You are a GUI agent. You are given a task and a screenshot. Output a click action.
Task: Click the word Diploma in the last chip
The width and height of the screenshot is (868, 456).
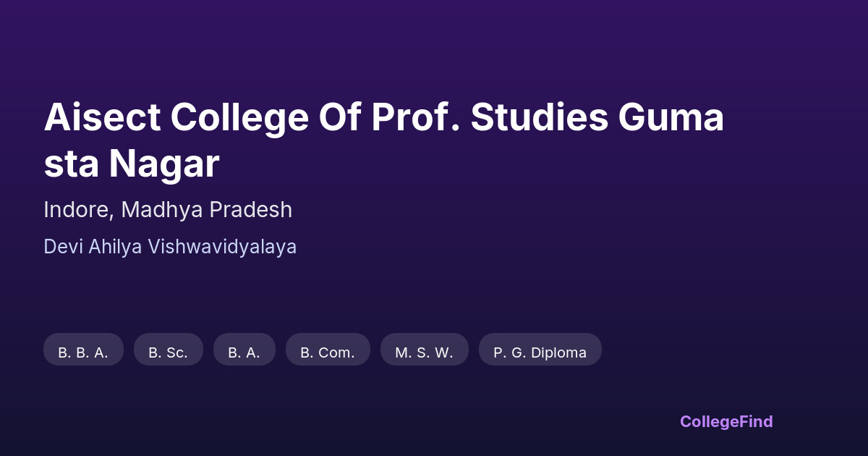[x=558, y=352]
